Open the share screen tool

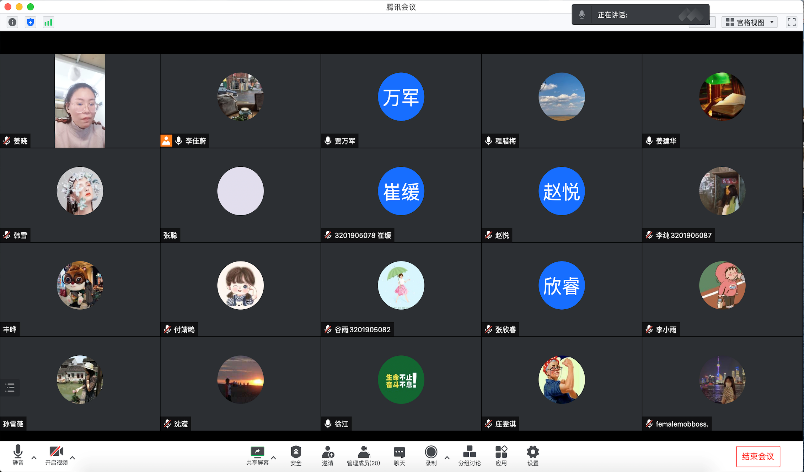pyautogui.click(x=257, y=454)
